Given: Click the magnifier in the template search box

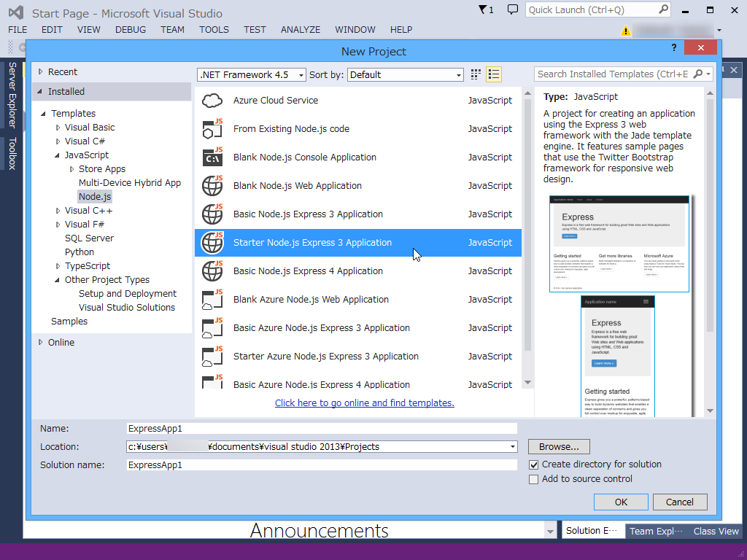Looking at the screenshot, I should click(x=697, y=74).
